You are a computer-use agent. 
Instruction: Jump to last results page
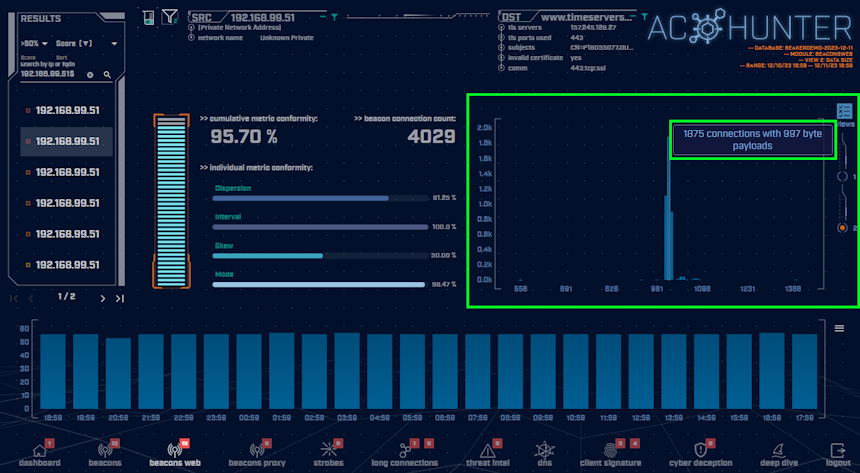(x=120, y=299)
